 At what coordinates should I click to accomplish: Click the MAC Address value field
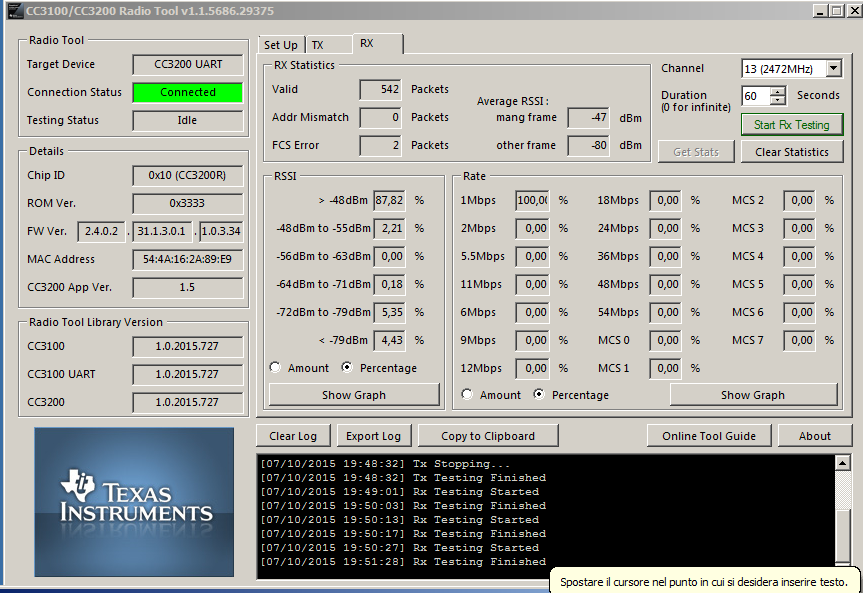[x=188, y=259]
